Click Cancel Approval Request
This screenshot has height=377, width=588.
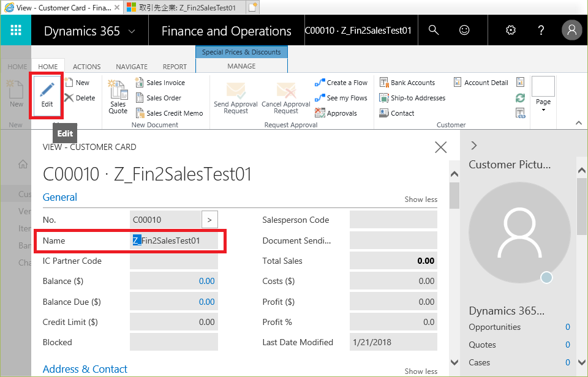click(286, 97)
